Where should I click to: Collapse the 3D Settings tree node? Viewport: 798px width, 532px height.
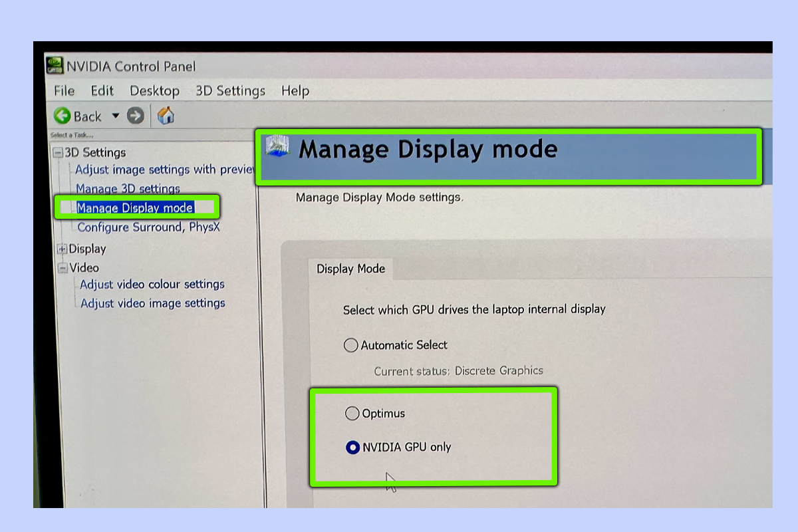(x=58, y=153)
